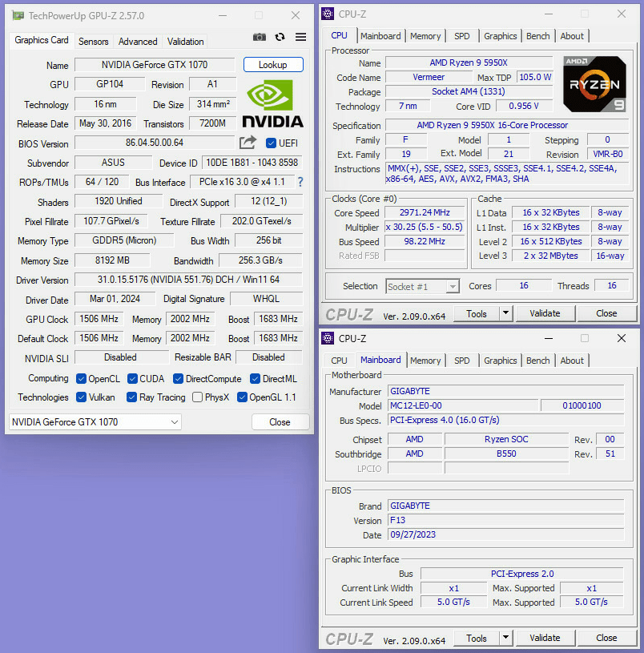The height and width of the screenshot is (653, 644).
Task: Switch to the Sensors tab in GPU-Z
Action: (93, 41)
